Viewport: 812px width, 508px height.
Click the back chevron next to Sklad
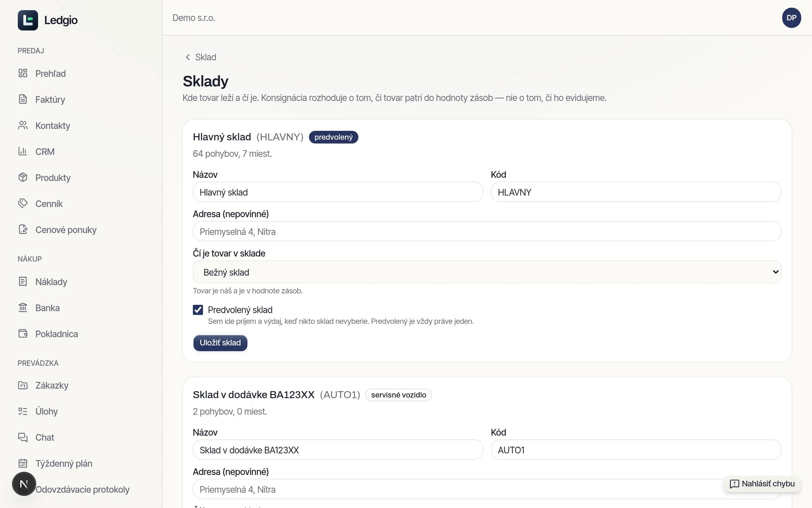188,57
